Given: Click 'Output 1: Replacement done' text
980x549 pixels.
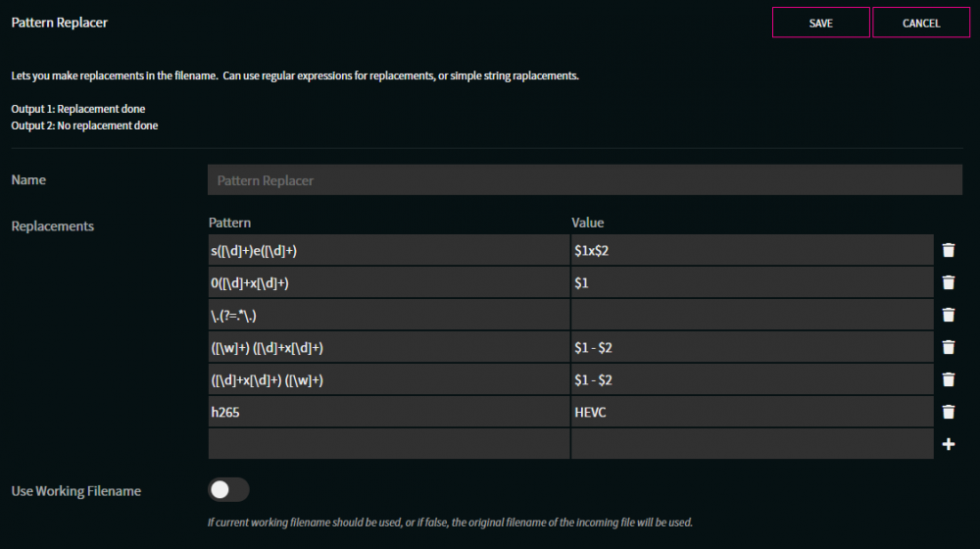Looking at the screenshot, I should [x=78, y=109].
